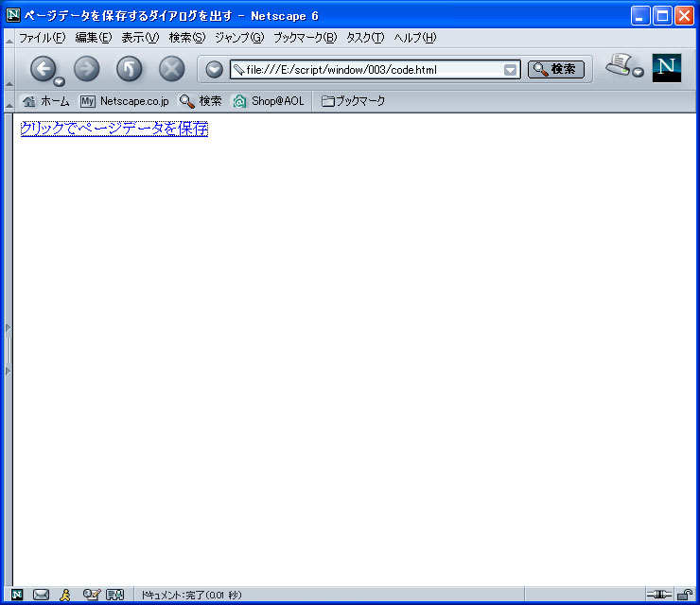Minimize the Netscape 6 window
Screen dimensions: 700x605
(640, 16)
